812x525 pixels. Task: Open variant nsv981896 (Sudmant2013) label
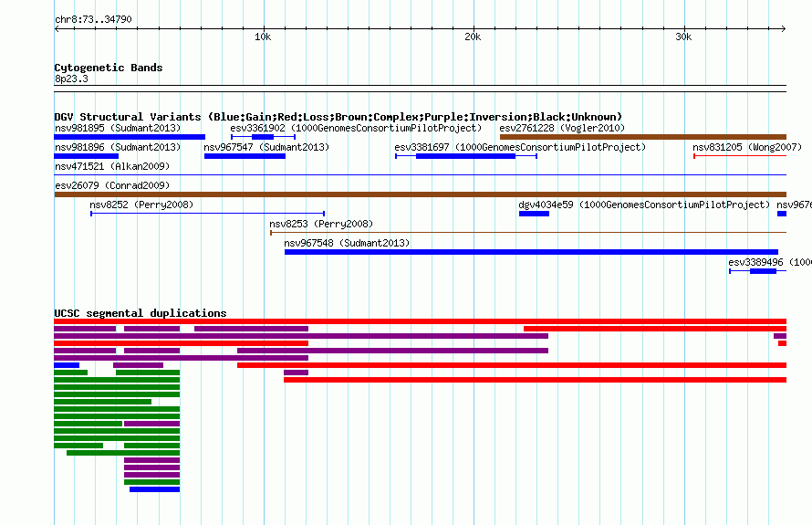tap(118, 147)
